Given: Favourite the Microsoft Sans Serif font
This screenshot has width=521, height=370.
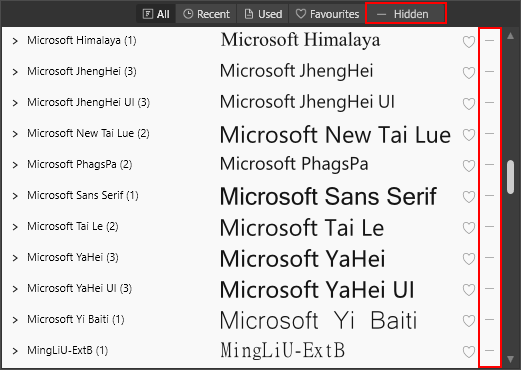Looking at the screenshot, I should pos(469,197).
